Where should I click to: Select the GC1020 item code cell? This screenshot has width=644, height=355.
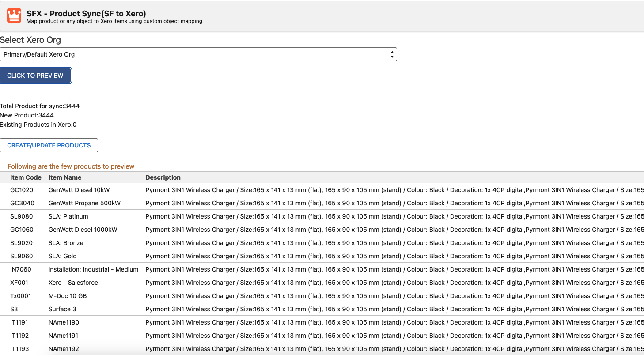coord(22,190)
